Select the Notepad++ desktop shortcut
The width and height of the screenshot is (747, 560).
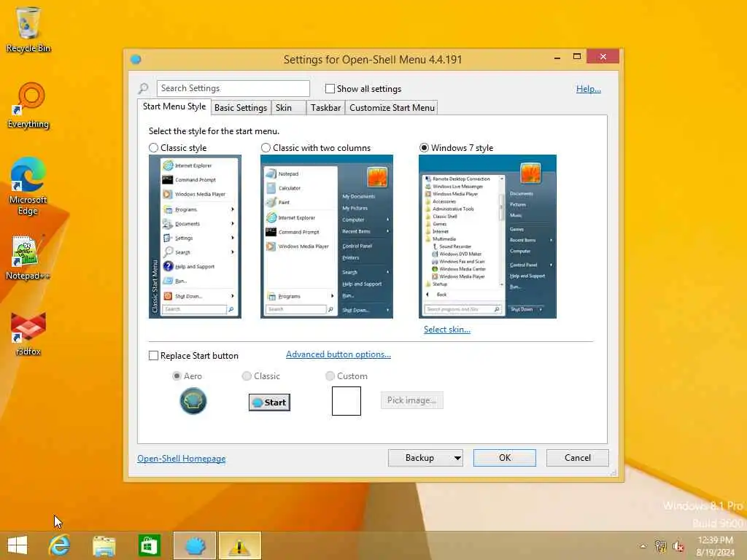pyautogui.click(x=28, y=257)
